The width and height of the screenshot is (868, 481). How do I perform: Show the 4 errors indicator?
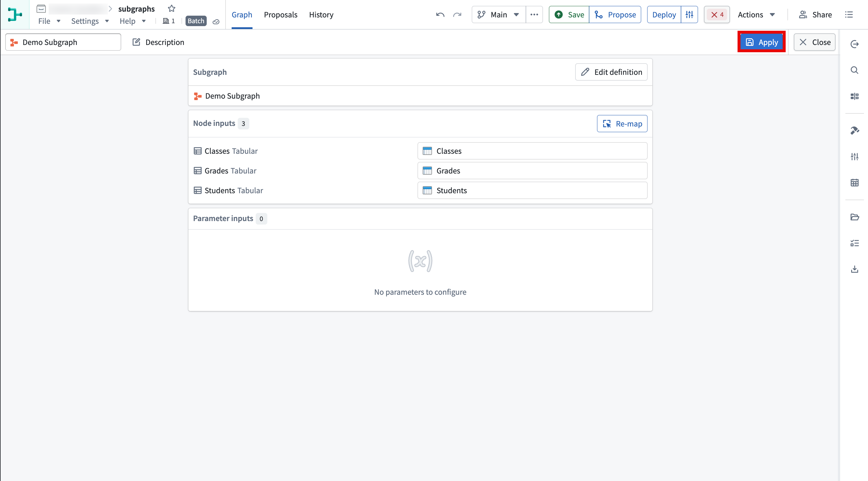(717, 15)
